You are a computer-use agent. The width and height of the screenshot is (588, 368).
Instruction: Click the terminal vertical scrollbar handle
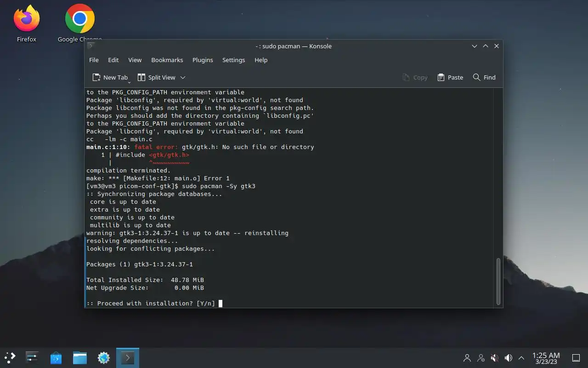(498, 281)
